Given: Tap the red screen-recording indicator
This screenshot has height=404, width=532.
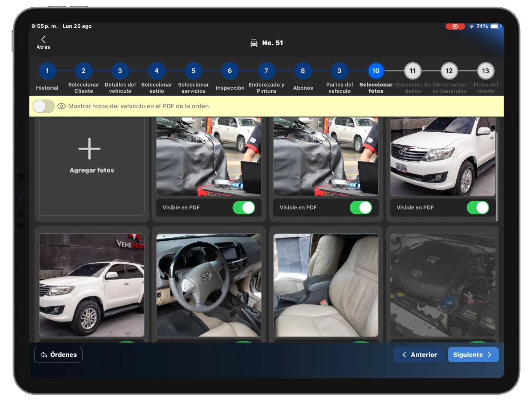Looking at the screenshot, I should pos(455,26).
